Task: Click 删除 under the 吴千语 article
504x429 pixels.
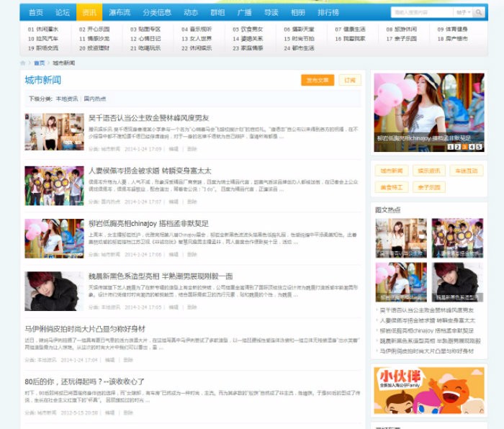Action: pos(192,149)
